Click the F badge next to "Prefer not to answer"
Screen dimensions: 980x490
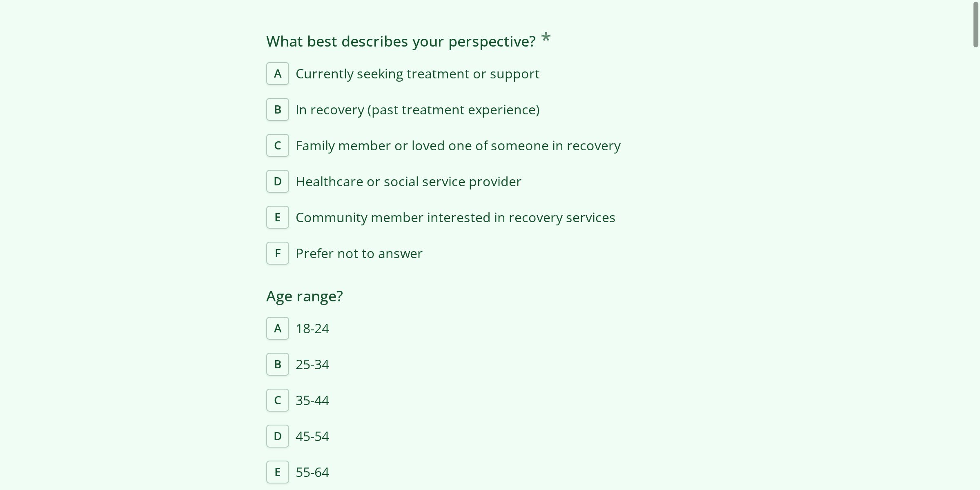[x=277, y=253]
